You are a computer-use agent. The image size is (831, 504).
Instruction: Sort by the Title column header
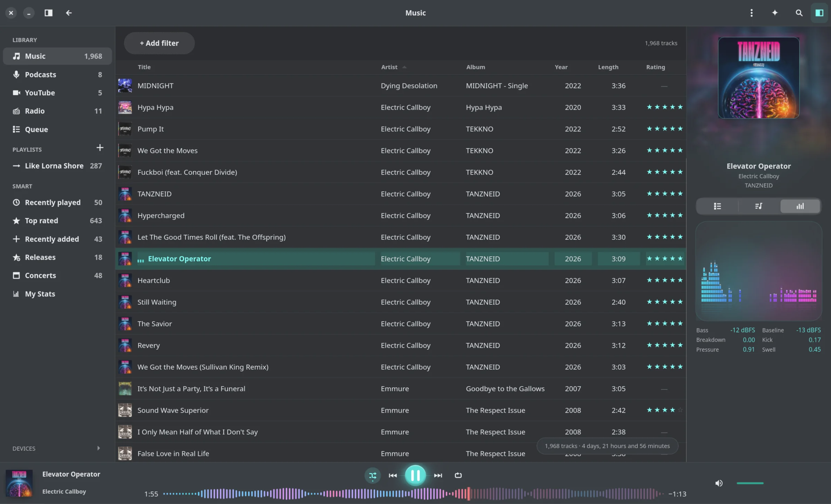144,67
